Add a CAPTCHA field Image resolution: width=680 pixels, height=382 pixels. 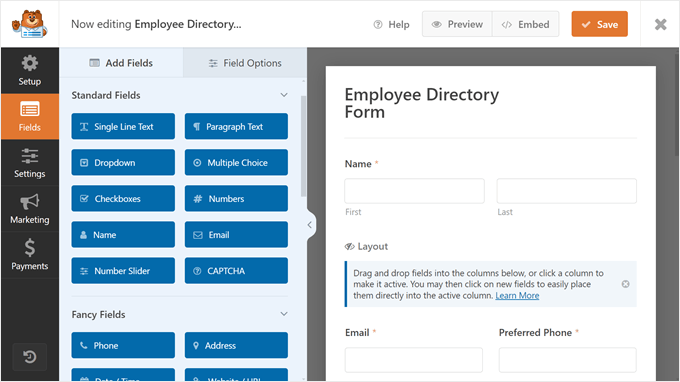[x=236, y=271]
